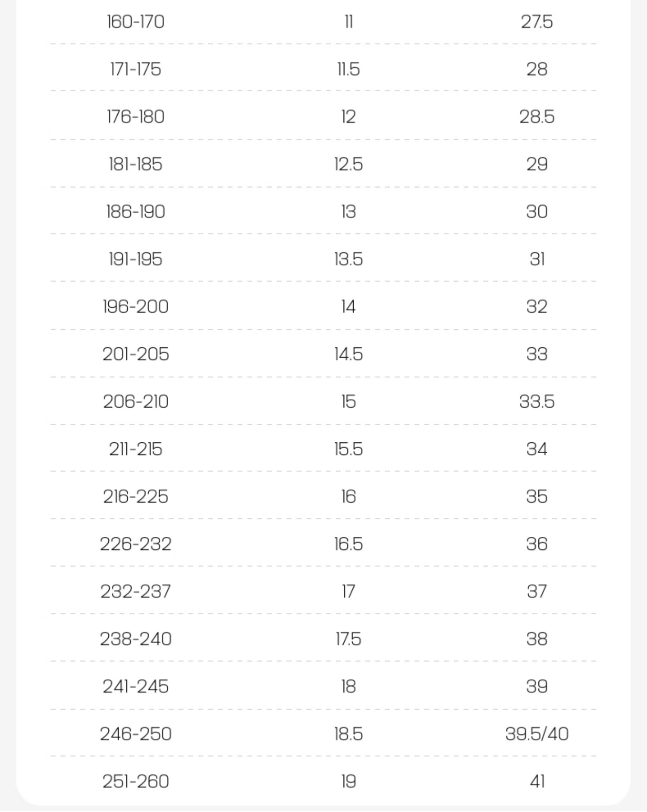Select the 211-215 range cell

135,449
